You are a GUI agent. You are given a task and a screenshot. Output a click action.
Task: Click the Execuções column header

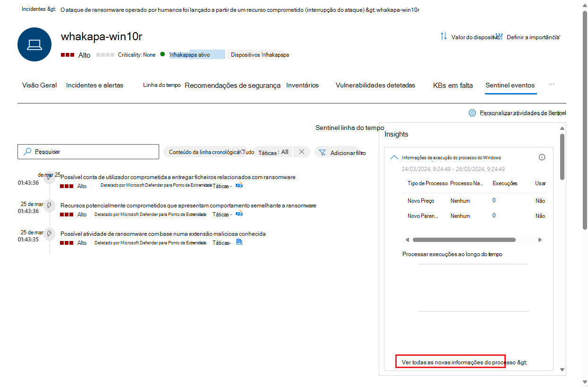(505, 183)
